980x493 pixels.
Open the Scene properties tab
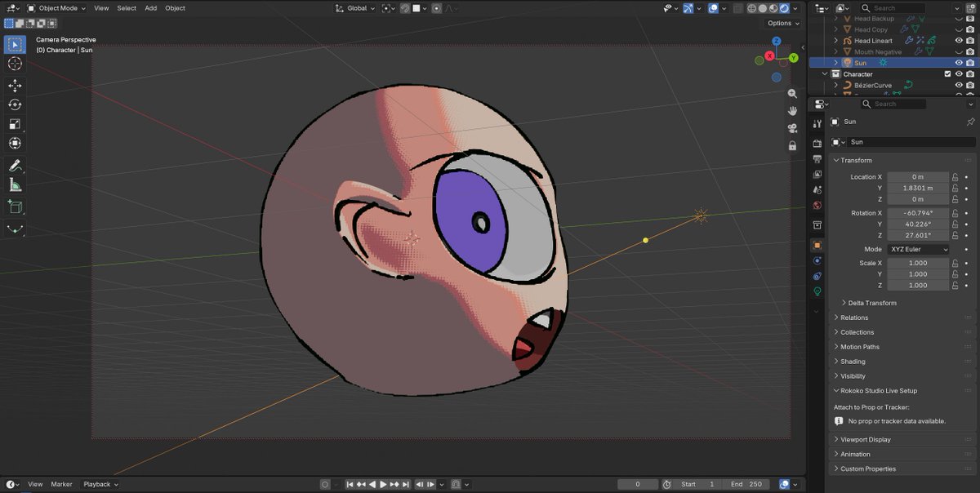pyautogui.click(x=817, y=190)
